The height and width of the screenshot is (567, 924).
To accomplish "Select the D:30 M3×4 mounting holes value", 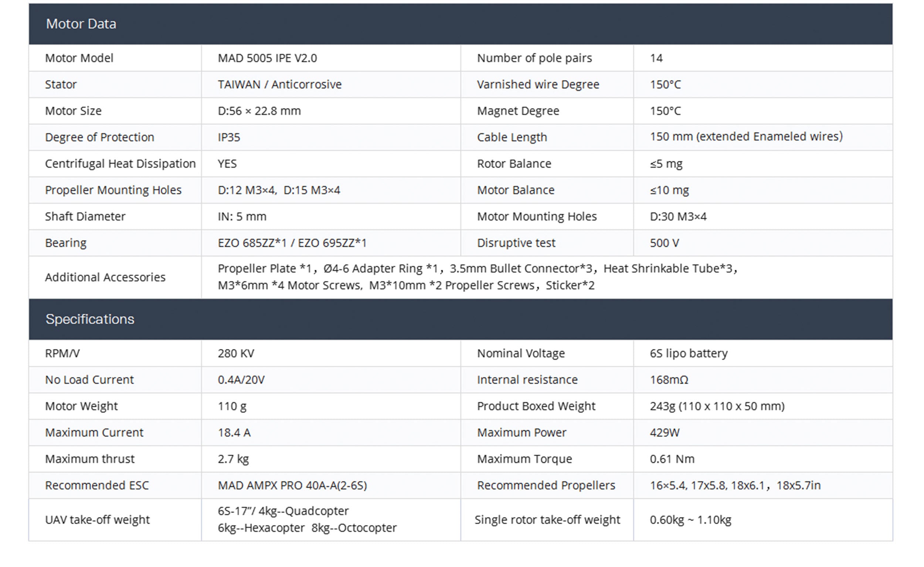I will 678,216.
